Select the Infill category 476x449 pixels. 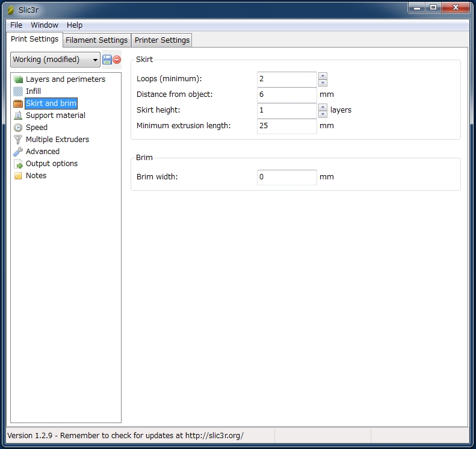point(33,91)
